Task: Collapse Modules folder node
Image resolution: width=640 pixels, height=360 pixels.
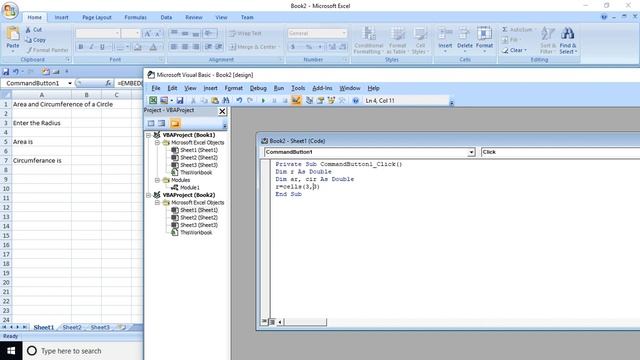Action: pos(157,180)
